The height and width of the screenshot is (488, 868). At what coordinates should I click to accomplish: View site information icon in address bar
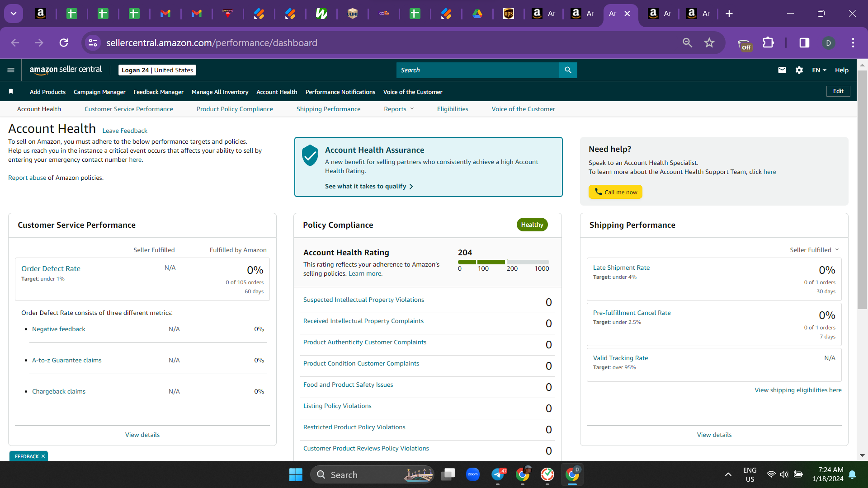(93, 42)
